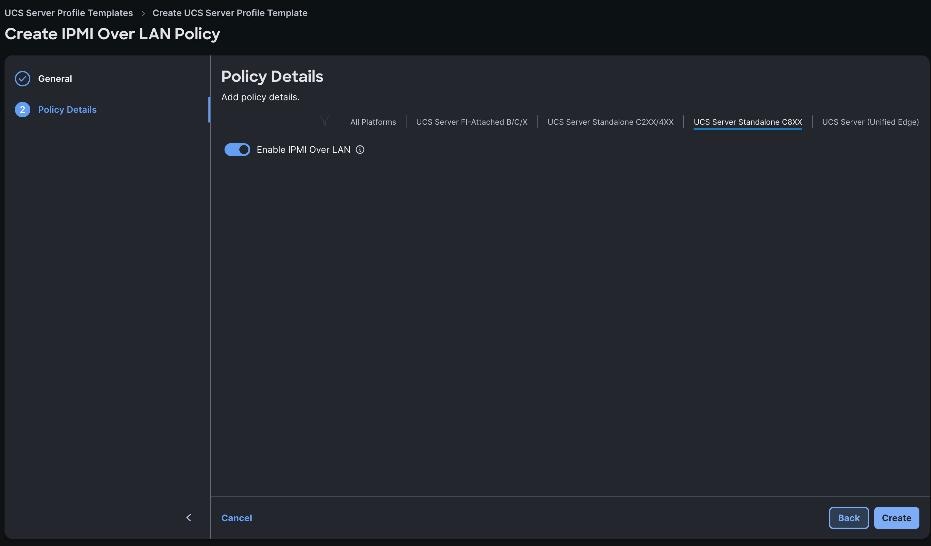Select the All Platforms tab

(373, 122)
